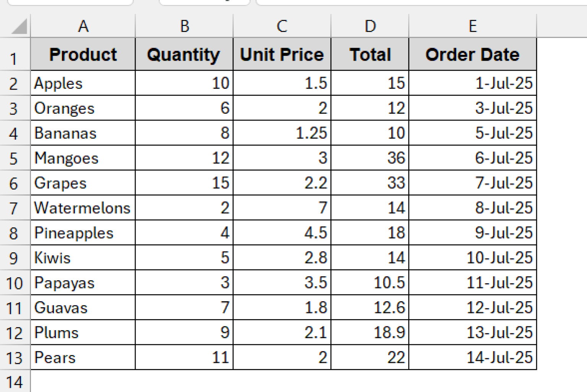The image size is (587, 392).
Task: Select row 7 header
Action: pyautogui.click(x=15, y=208)
